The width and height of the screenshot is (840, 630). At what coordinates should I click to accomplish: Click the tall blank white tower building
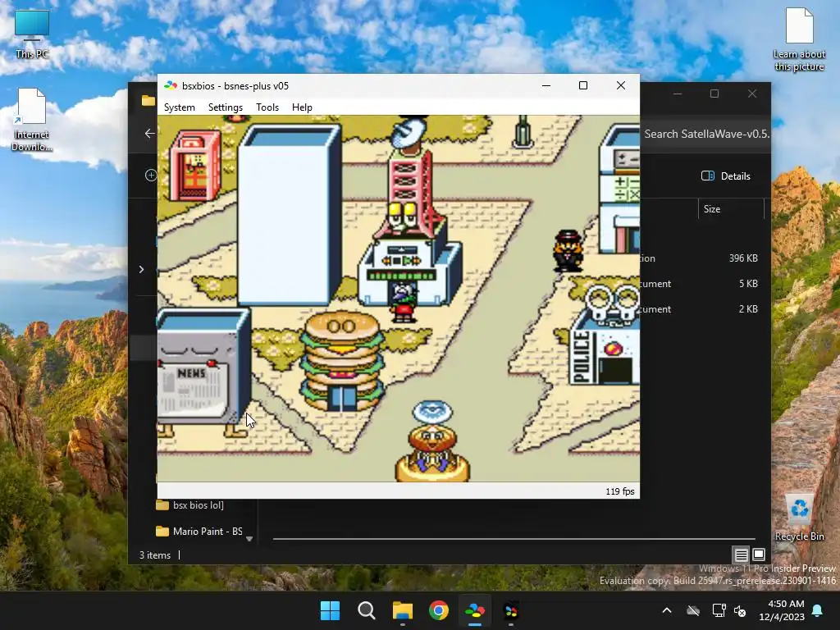tap(290, 214)
